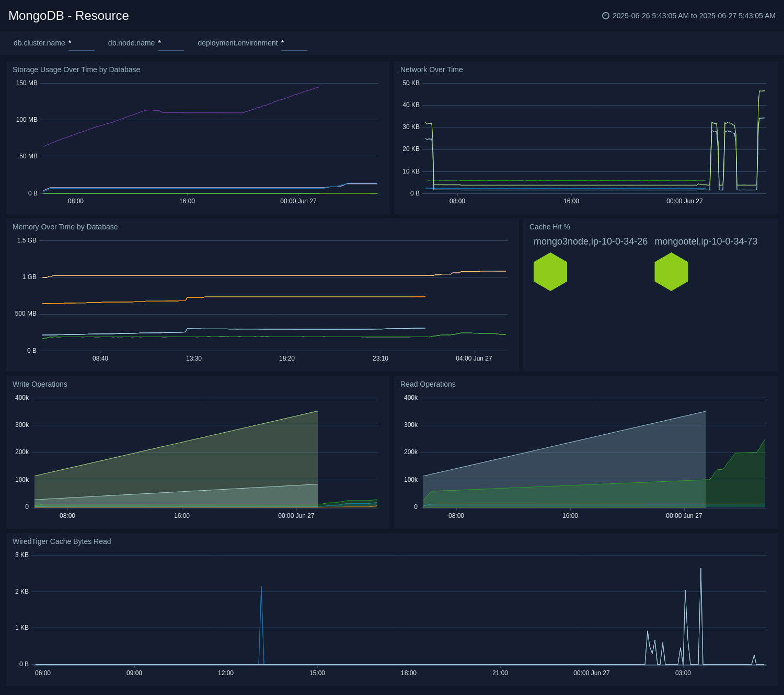Select Storage Usage Over Time by Database title
784x695 pixels.
76,70
